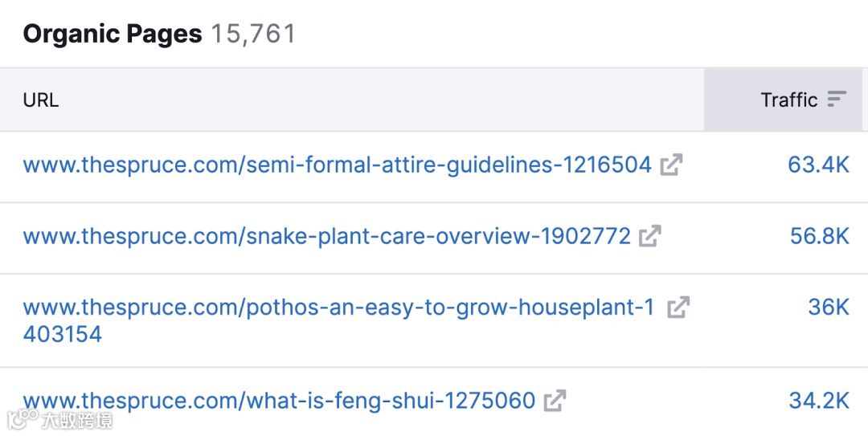Click the wrapped 403154 URL segment
This screenshot has width=868, height=436.
[63, 334]
